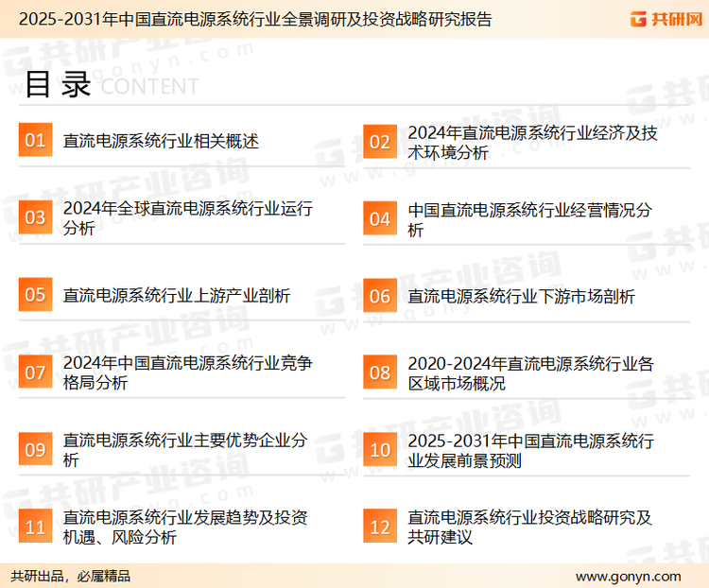This screenshot has width=709, height=588.
Task: Click the 共研网 logo at top right
Action: (x=666, y=19)
